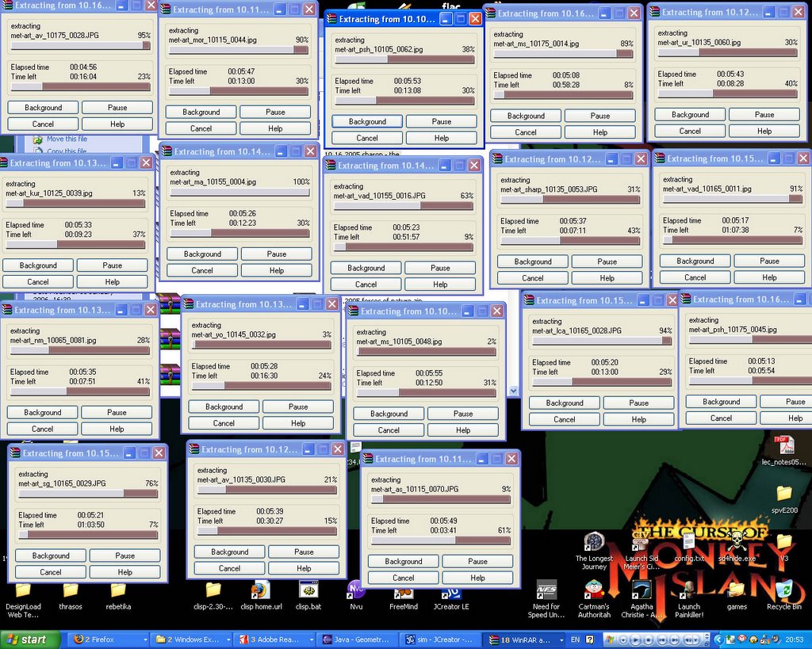Select the games folder icon

click(737, 595)
